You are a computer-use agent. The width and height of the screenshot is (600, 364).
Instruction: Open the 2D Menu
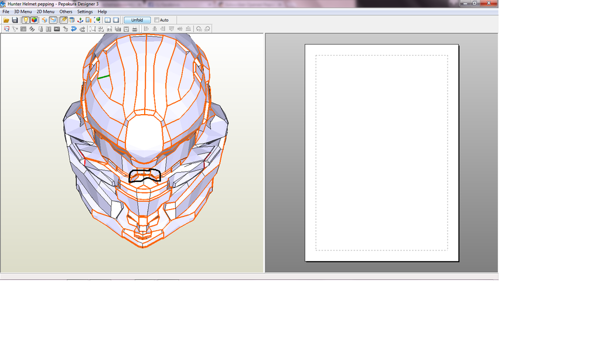pyautogui.click(x=46, y=12)
